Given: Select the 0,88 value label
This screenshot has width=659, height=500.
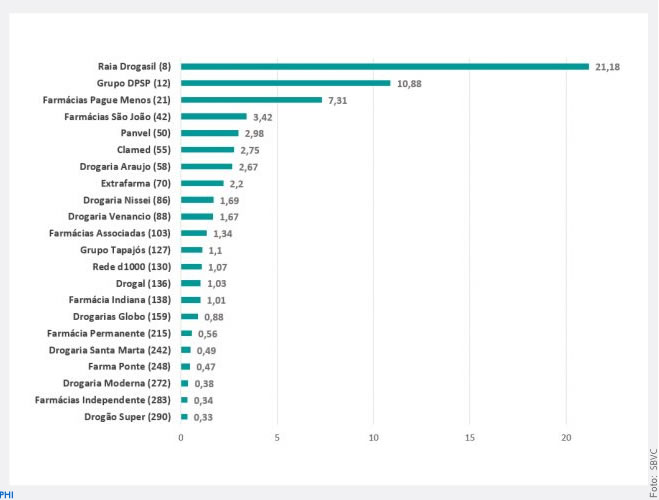Looking at the screenshot, I should (x=214, y=317).
